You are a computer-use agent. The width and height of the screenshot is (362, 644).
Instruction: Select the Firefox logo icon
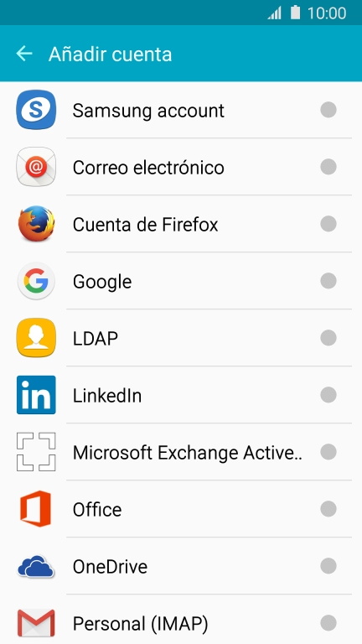pyautogui.click(x=36, y=224)
